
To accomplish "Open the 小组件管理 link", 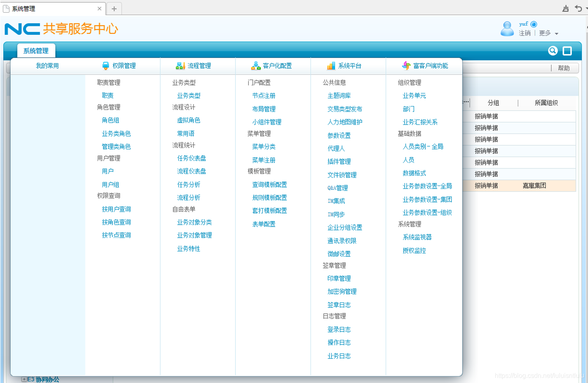I will (x=267, y=122).
